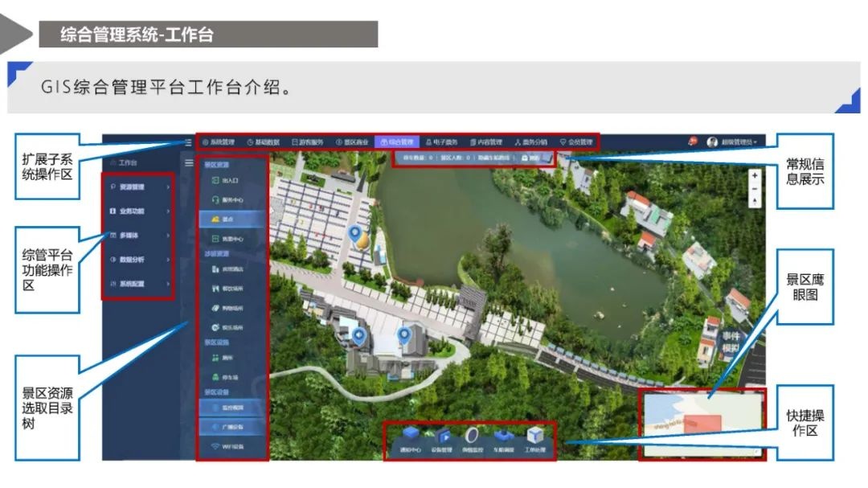This screenshot has width=868, height=488.
Task: Click the WIFI设备 wifi icon
Action: click(x=216, y=446)
